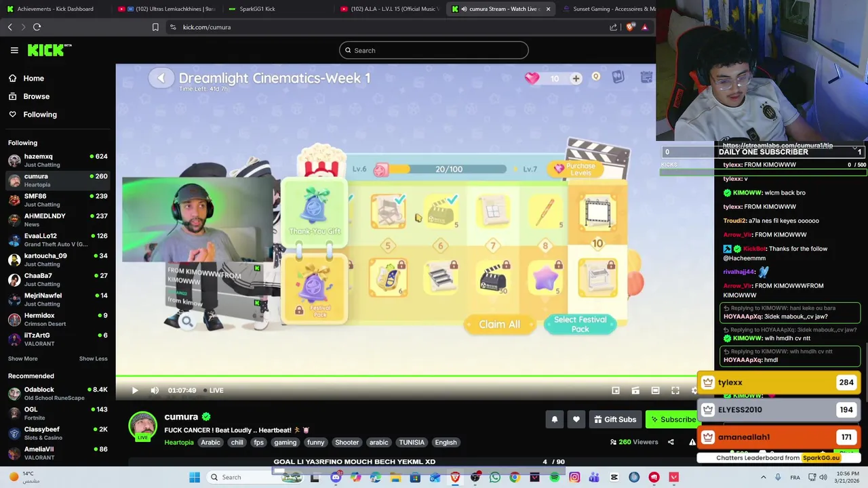Image resolution: width=868 pixels, height=488 pixels.
Task: Open player settings gear
Action: (694, 390)
